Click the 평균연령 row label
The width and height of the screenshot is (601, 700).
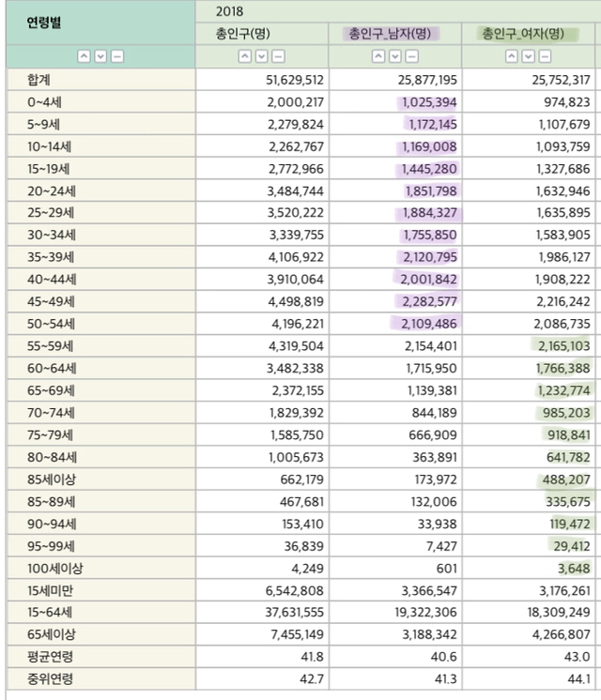point(51,657)
